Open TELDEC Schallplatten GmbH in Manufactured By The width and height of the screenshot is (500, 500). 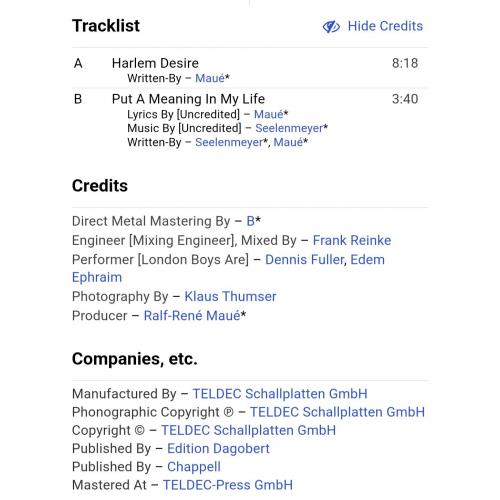tap(280, 394)
